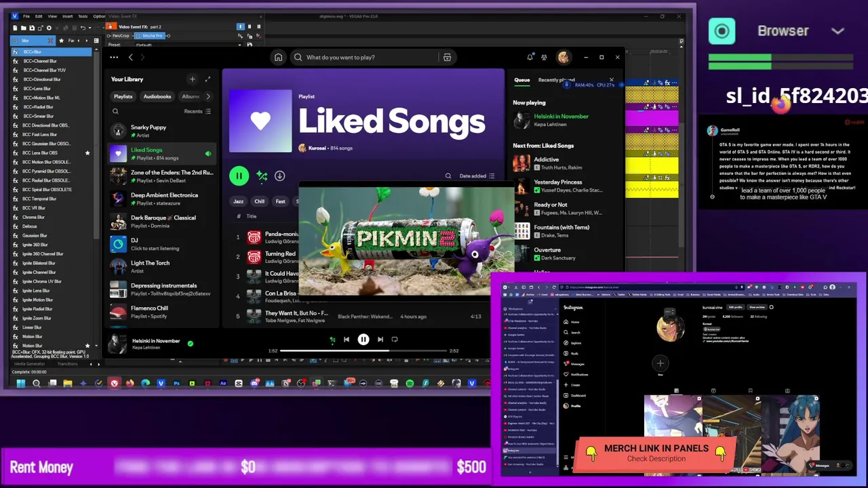The height and width of the screenshot is (488, 868).
Task: Toggle shuffle in the player bar
Action: click(x=332, y=340)
